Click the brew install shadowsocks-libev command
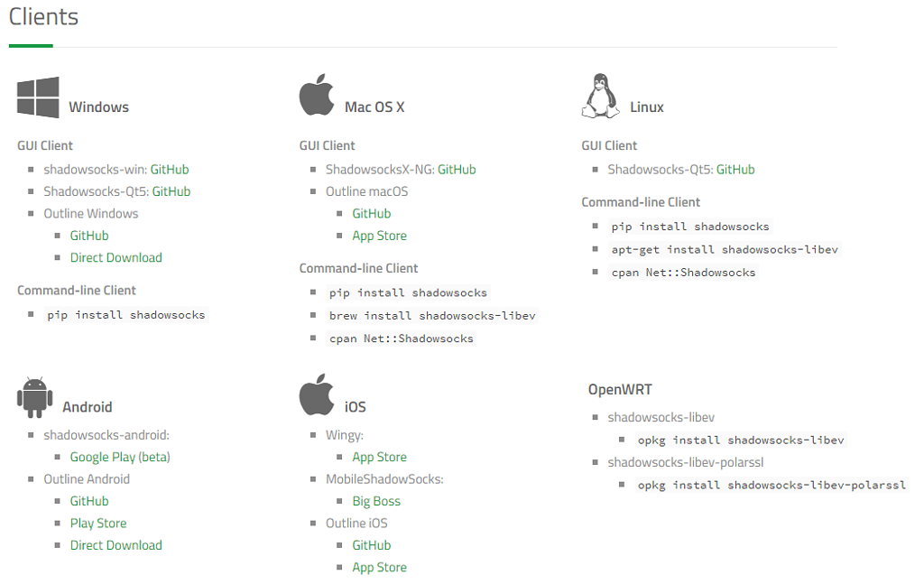Viewport: 924px width, 584px height. (433, 316)
